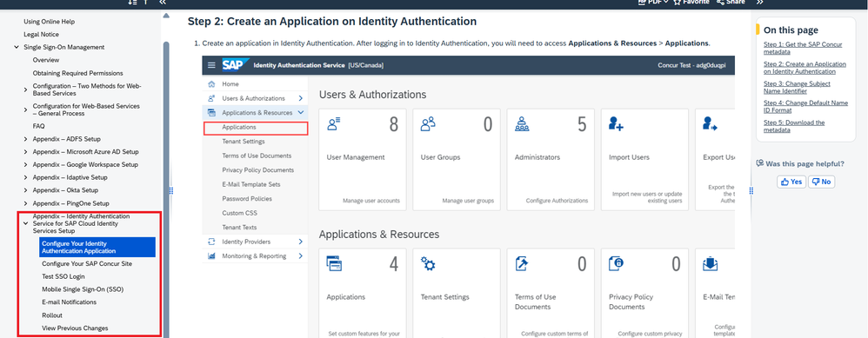Click the SAP logo in the embedded screenshot

236,65
